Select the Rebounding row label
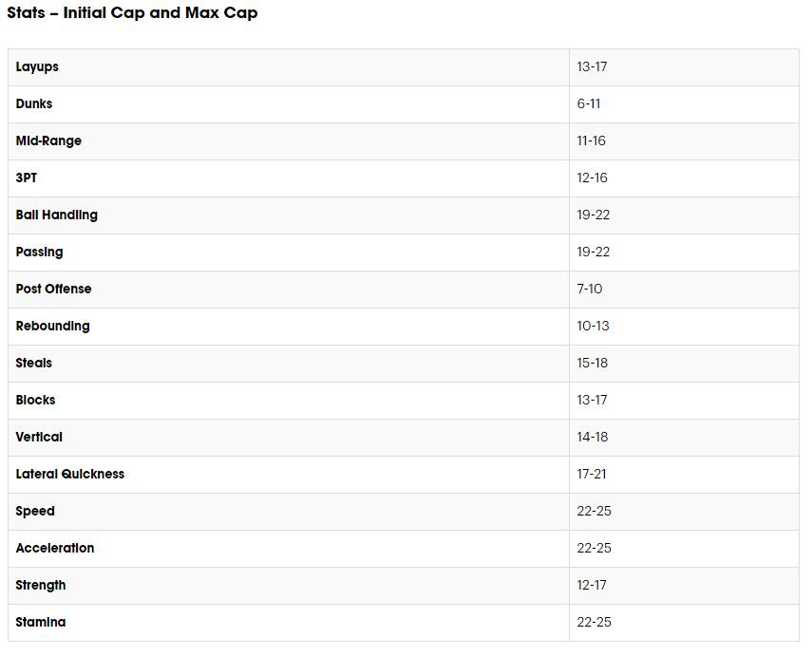 tap(52, 327)
